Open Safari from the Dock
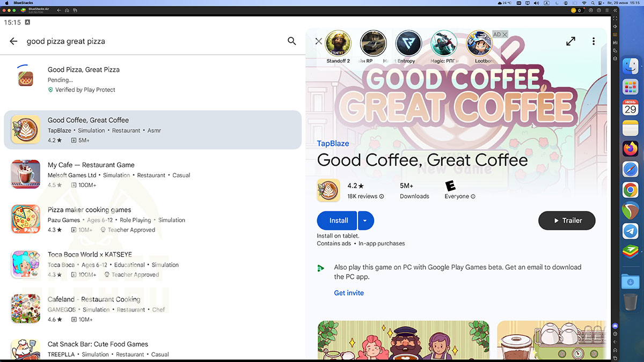Image resolution: width=644 pixels, height=362 pixels. [x=630, y=169]
